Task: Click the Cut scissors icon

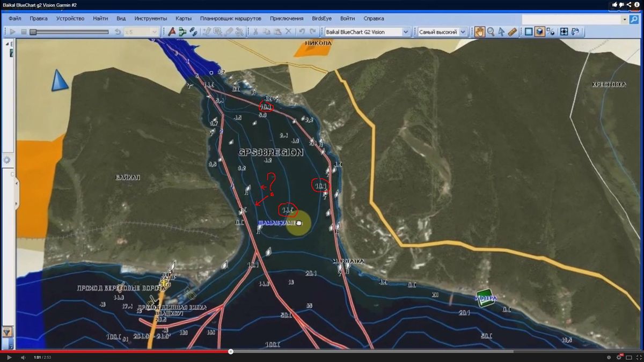Action: click(255, 32)
